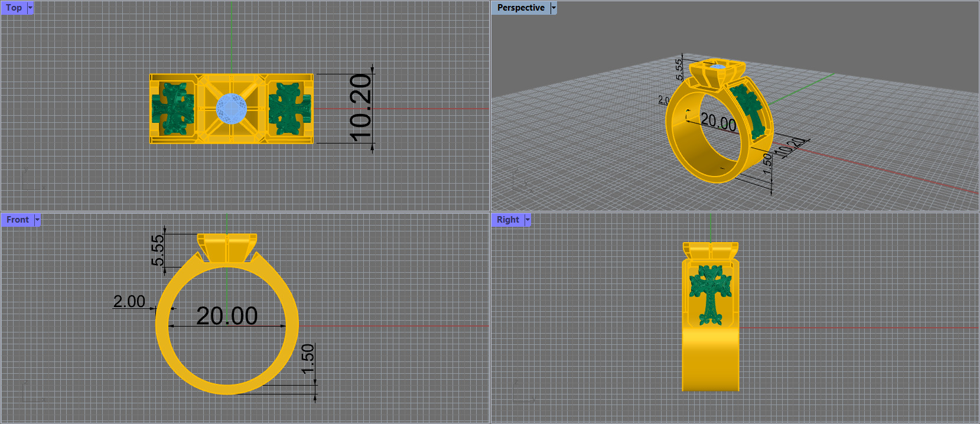
Task: Open the Perspective viewport dropdown arrow
Action: point(554,8)
